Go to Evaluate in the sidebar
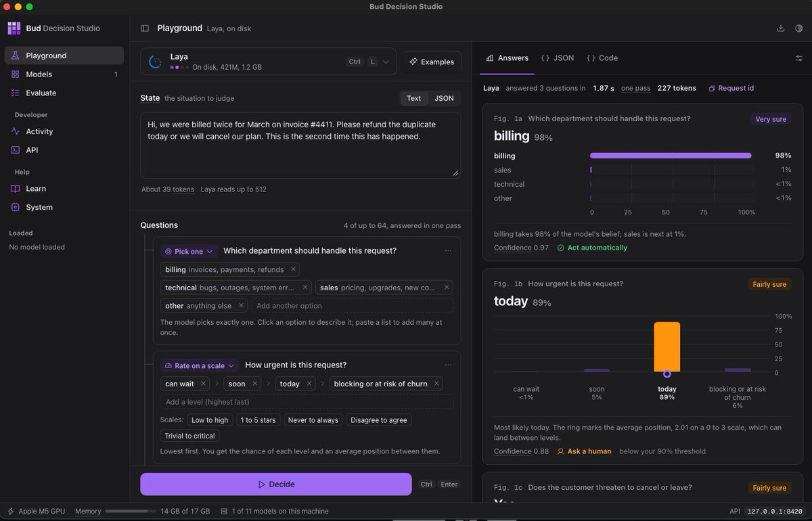 tap(64, 93)
